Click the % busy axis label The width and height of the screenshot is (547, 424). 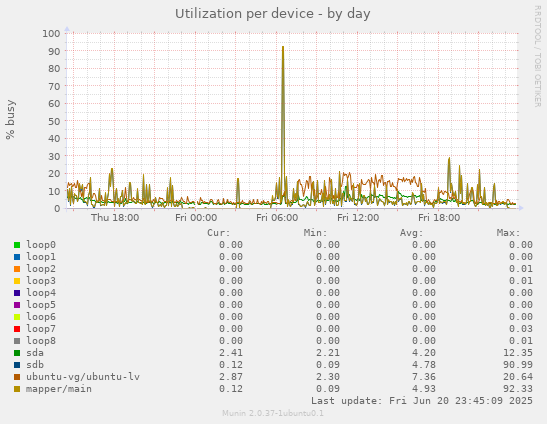pos(10,120)
